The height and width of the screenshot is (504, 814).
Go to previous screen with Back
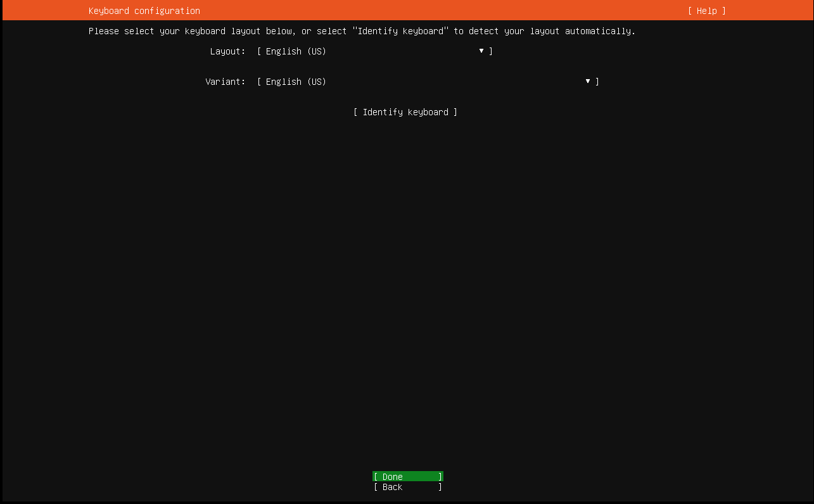(x=407, y=487)
